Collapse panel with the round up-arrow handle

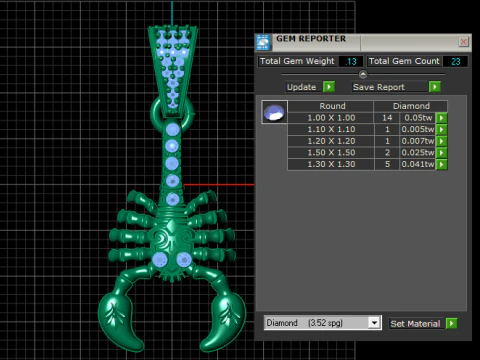coord(363,74)
